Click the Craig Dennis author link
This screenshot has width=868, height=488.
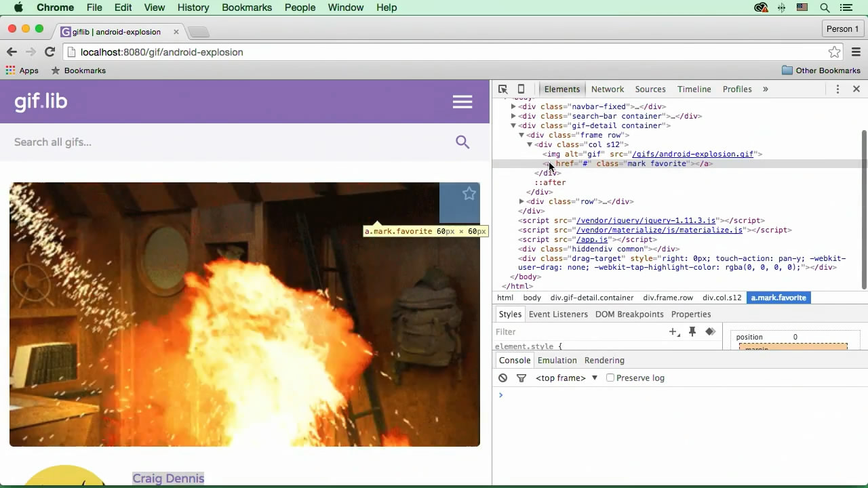coord(168,479)
